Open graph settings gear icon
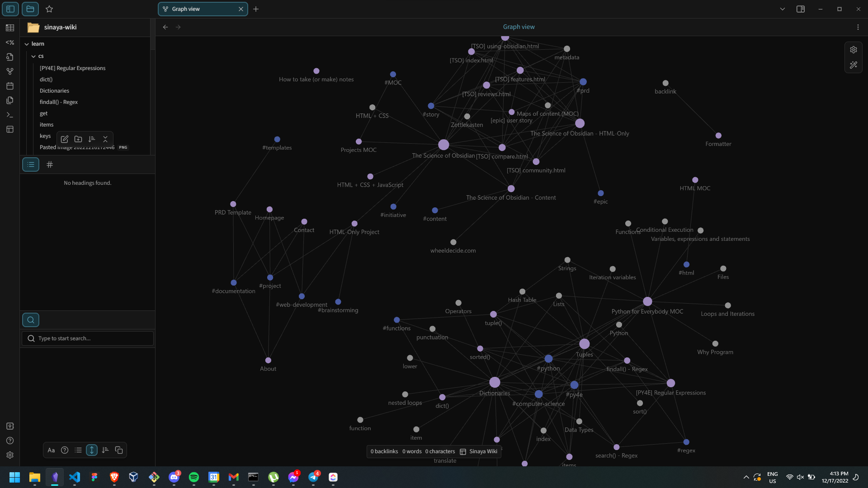Screen dimensions: 868x488 click(x=854, y=50)
